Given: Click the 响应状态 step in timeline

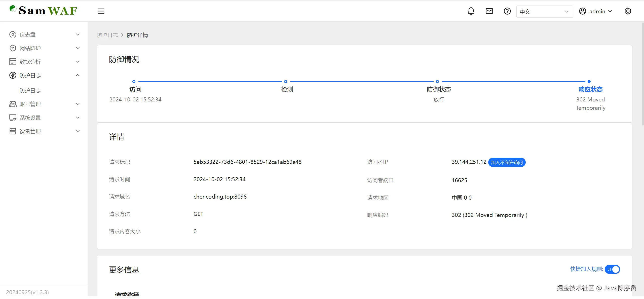Looking at the screenshot, I should tap(590, 89).
